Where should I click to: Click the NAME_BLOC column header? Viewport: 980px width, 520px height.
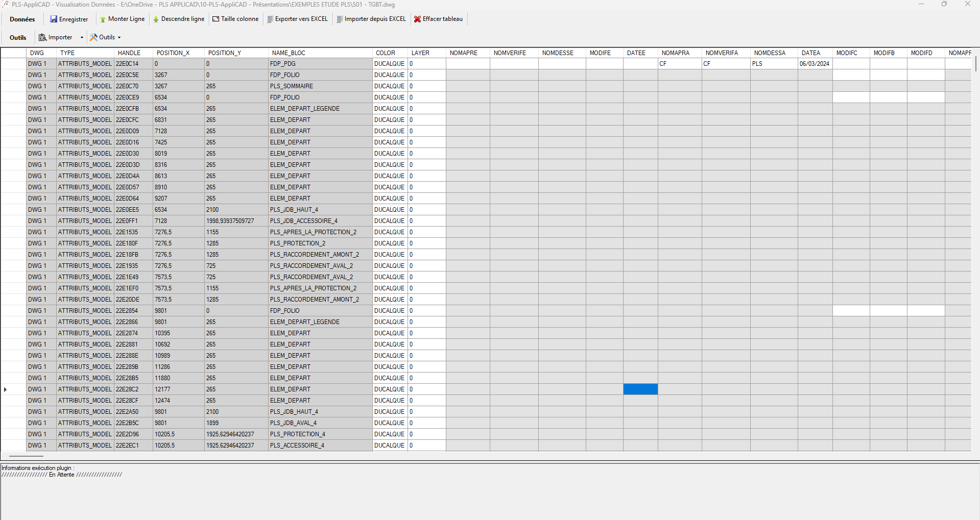coord(289,53)
